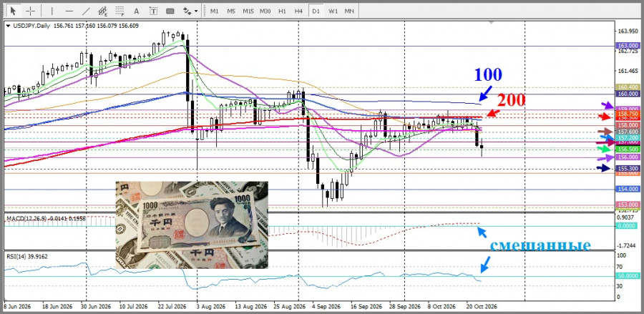The width and height of the screenshot is (644, 314).
Task: Click the 28 Sep 2026 date label
Action: click(404, 307)
